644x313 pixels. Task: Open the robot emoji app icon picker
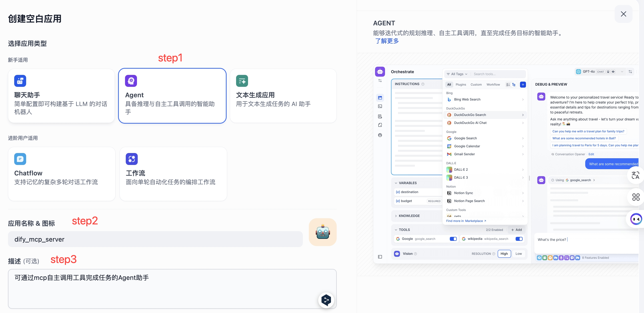(322, 232)
